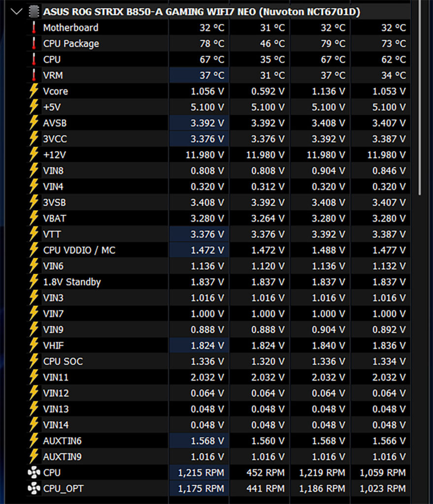Click the lightning icon next to CPU SOC
This screenshot has height=504, width=433.
[33, 361]
